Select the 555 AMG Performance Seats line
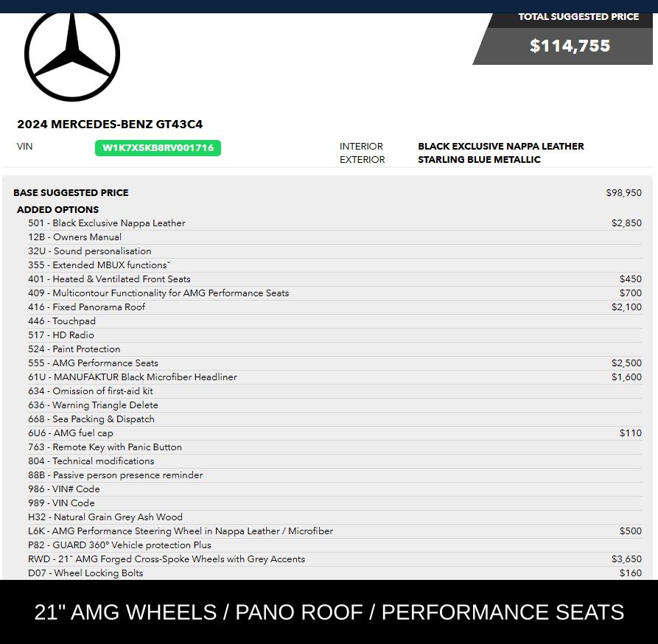 (335, 363)
